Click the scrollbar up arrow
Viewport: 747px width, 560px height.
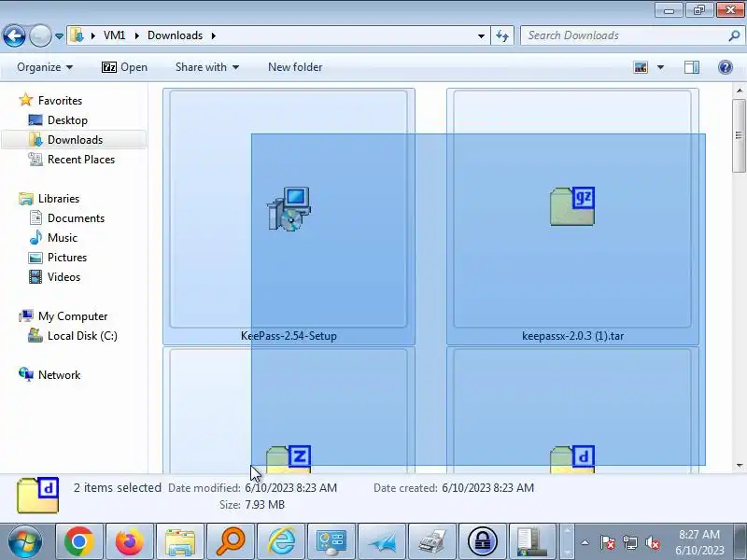click(x=739, y=91)
